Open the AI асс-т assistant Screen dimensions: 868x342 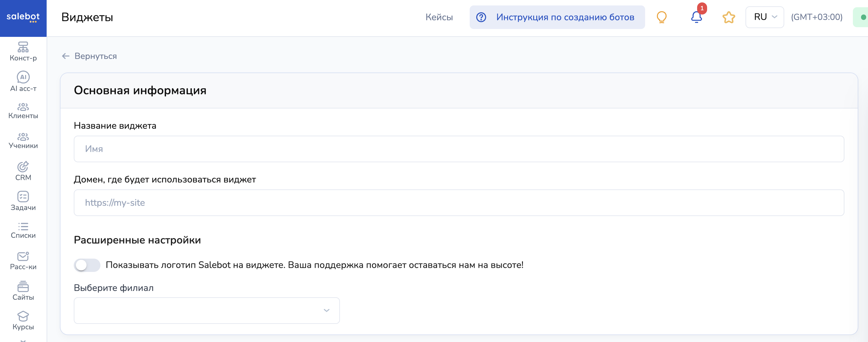pos(23,82)
